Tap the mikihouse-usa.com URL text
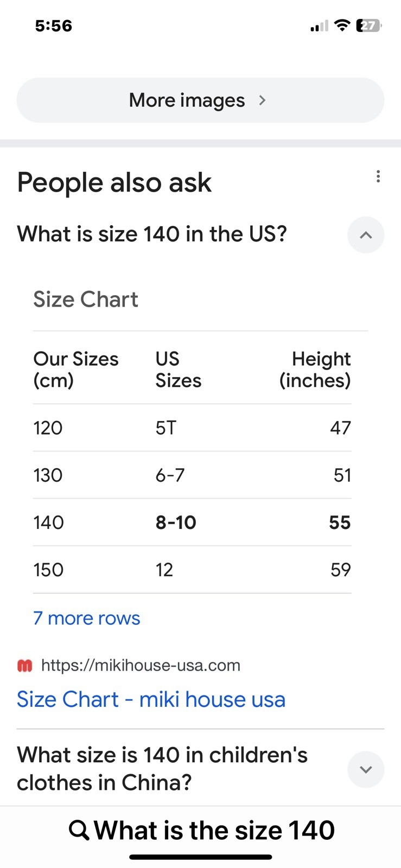401x868 pixels. (x=141, y=666)
